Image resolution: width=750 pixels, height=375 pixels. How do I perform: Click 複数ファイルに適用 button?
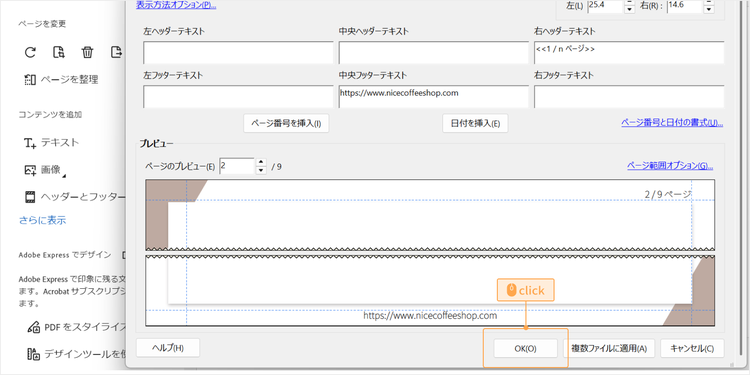coord(609,349)
